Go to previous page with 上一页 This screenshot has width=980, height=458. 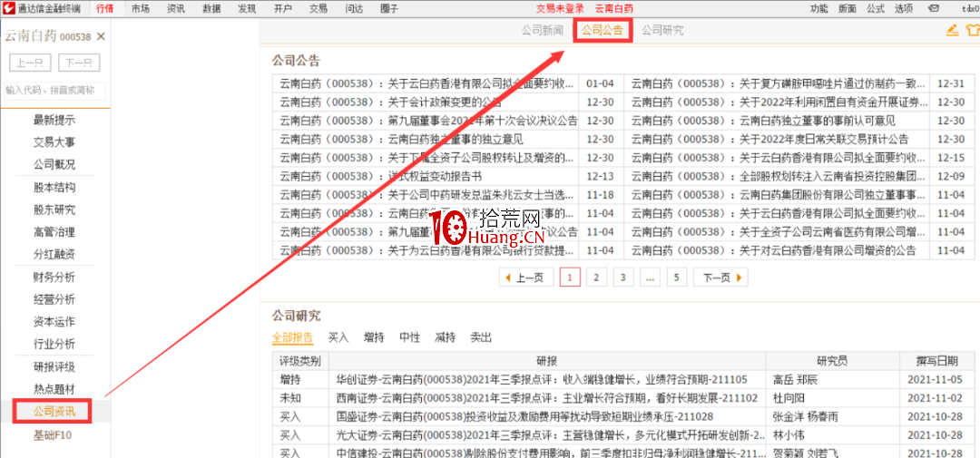pos(525,278)
